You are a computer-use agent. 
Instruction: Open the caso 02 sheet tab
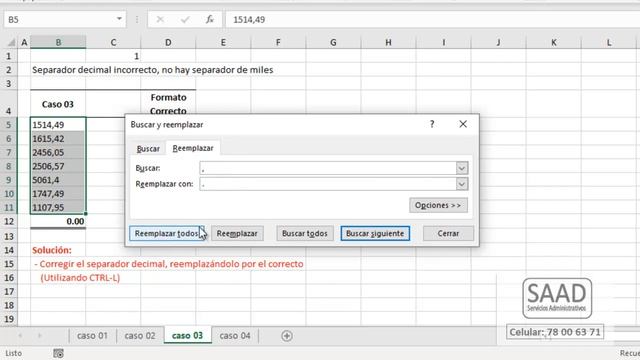point(140,336)
